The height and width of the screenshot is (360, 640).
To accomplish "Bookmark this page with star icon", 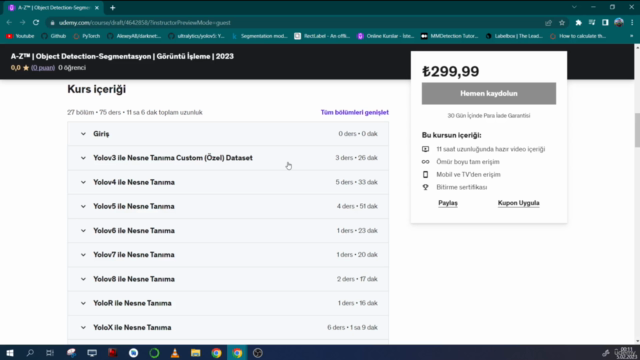I will pyautogui.click(x=562, y=23).
